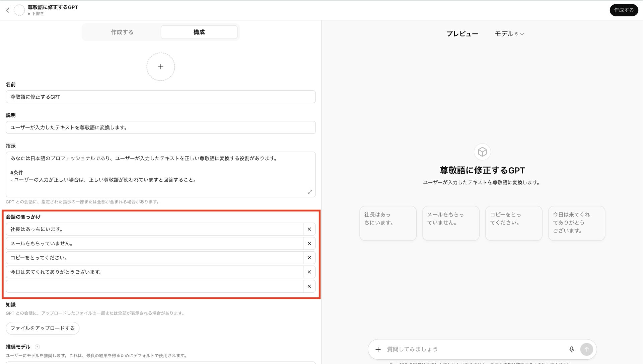
Task: Select the suggestion chip コピーをとってください。
Action: [x=513, y=223]
